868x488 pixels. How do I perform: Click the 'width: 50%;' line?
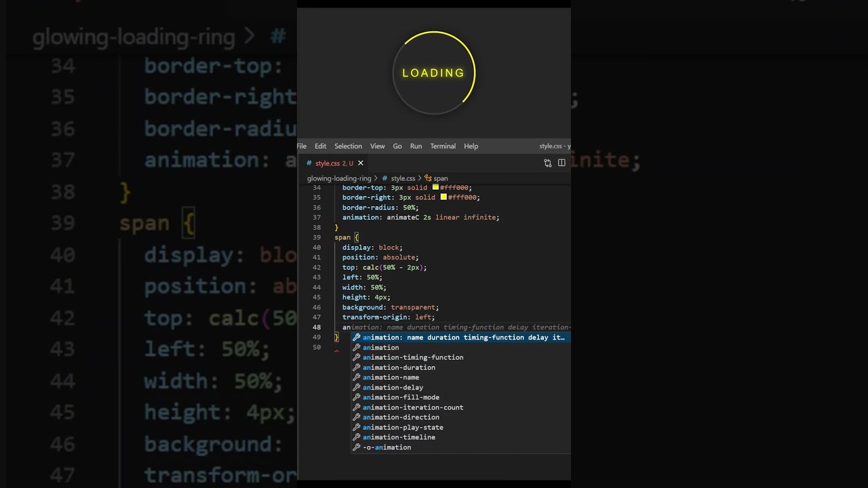click(364, 287)
